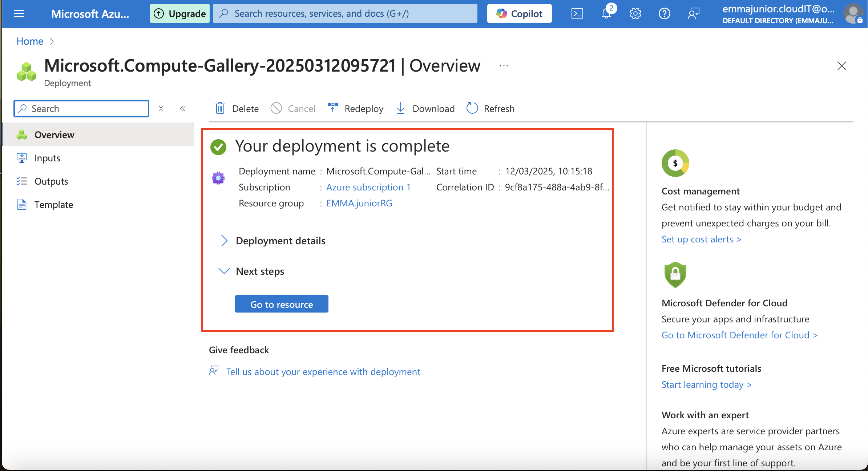868x471 pixels.
Task: Click the Defender shield lock icon
Action: click(675, 275)
